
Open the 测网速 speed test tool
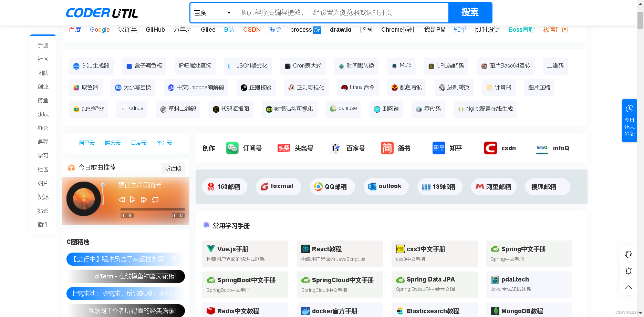click(386, 109)
